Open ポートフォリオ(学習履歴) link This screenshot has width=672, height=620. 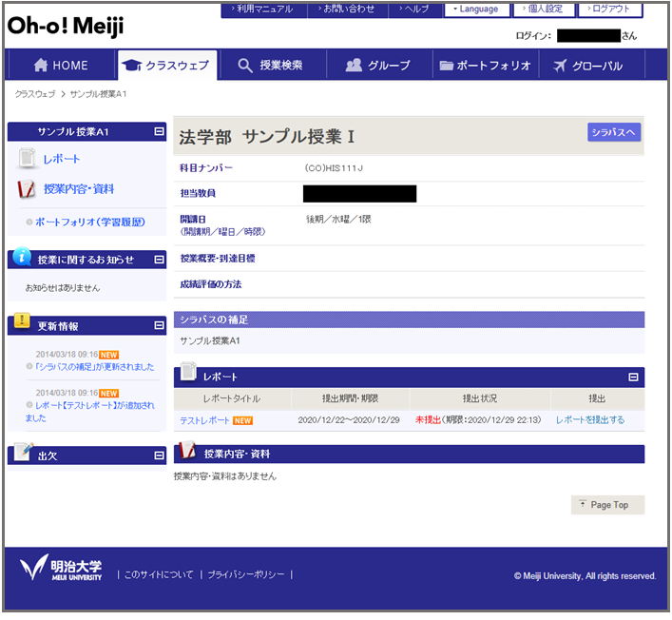90,223
